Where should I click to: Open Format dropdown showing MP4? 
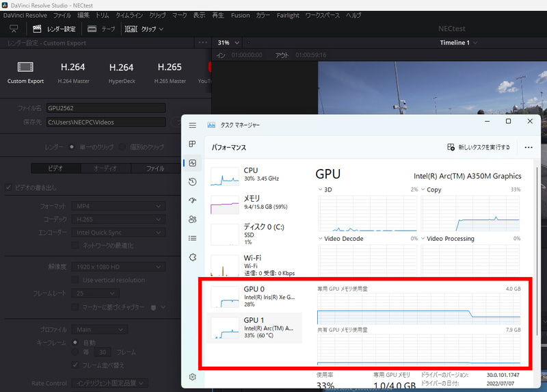118,207
